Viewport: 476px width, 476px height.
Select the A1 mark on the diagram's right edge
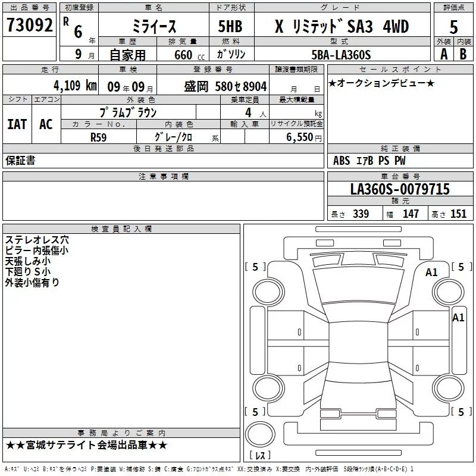(458, 318)
